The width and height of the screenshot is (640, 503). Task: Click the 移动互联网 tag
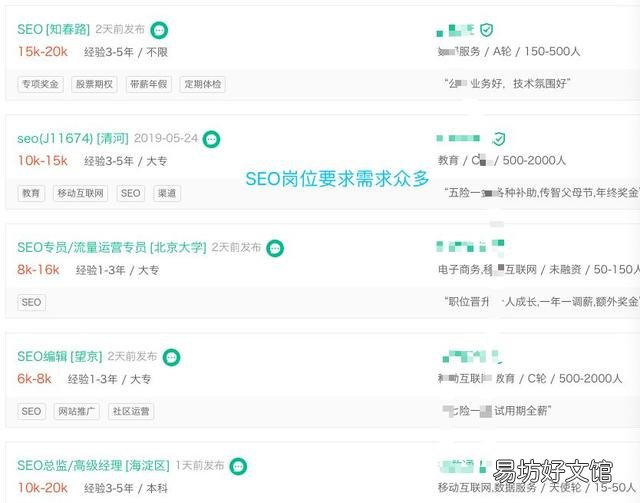point(80,193)
